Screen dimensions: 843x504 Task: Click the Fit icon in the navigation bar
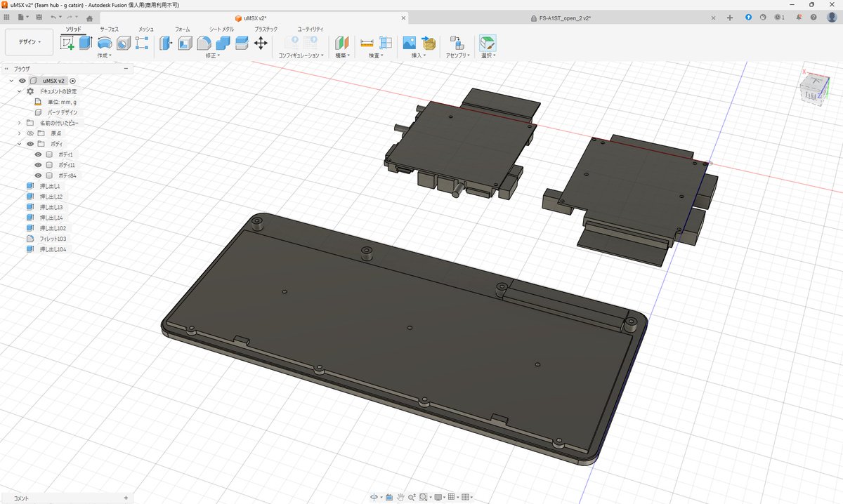point(423,497)
